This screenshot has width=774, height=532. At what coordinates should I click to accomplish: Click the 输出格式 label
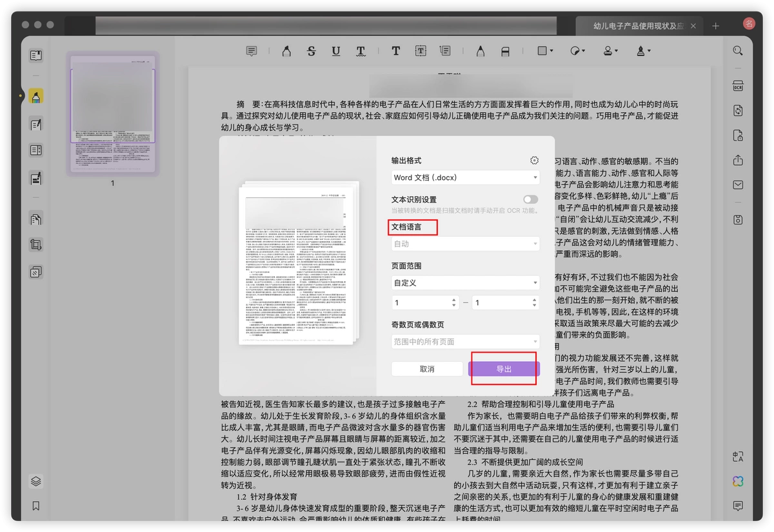406,161
